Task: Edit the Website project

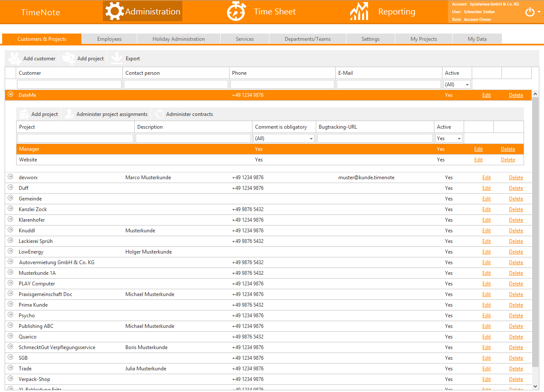Action: 478,160
